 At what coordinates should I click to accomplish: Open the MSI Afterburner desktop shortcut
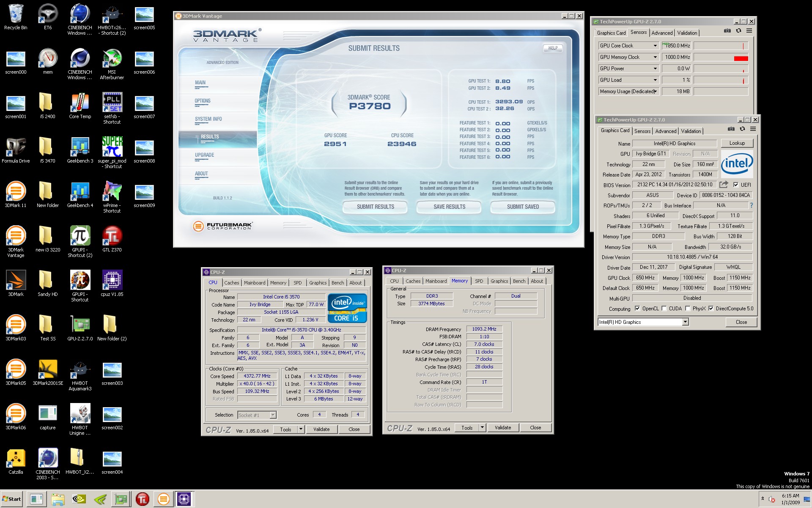[x=112, y=64]
